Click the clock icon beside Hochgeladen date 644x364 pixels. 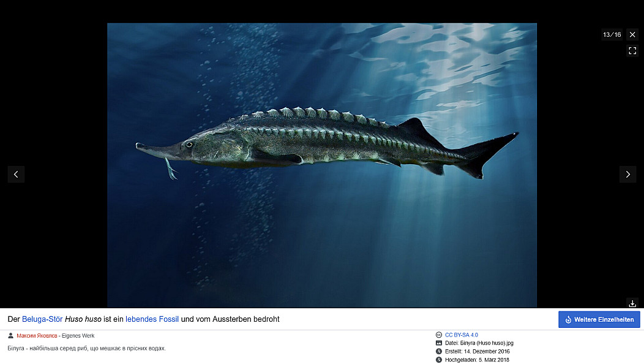[x=439, y=360]
